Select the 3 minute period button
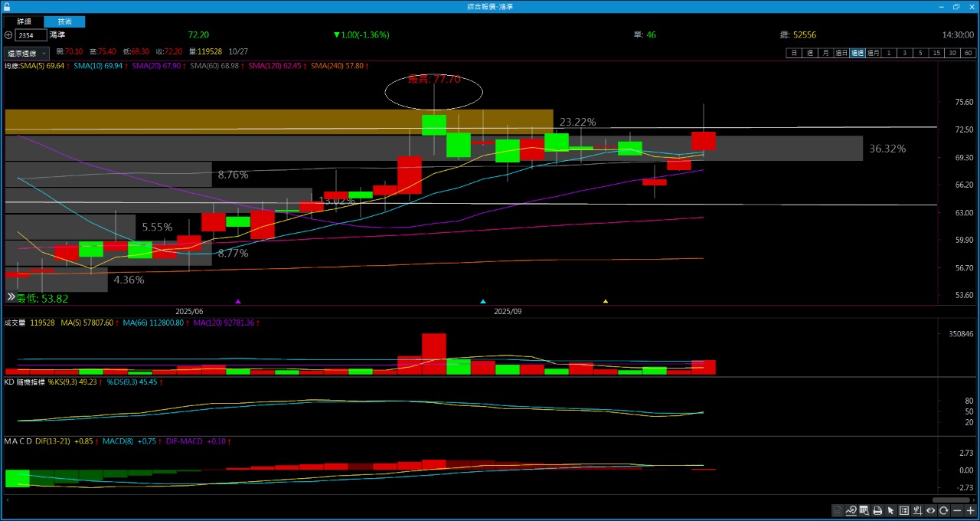980x521 pixels. (x=905, y=53)
